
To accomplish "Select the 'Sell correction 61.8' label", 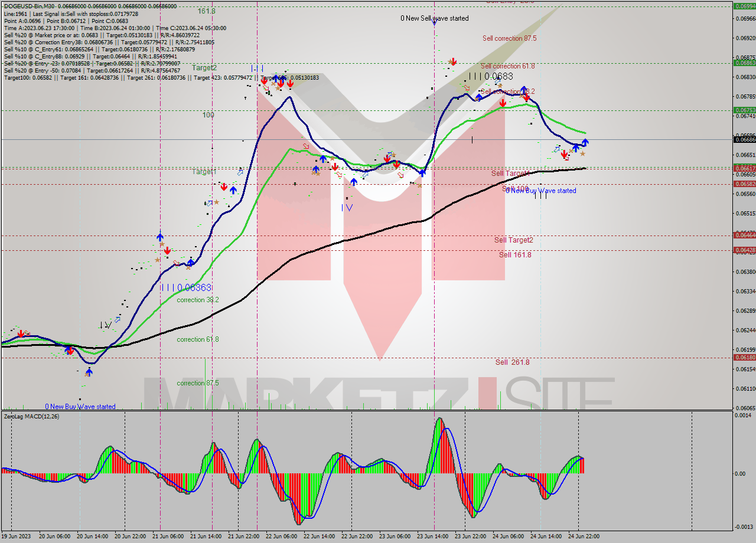I will tap(508, 66).
